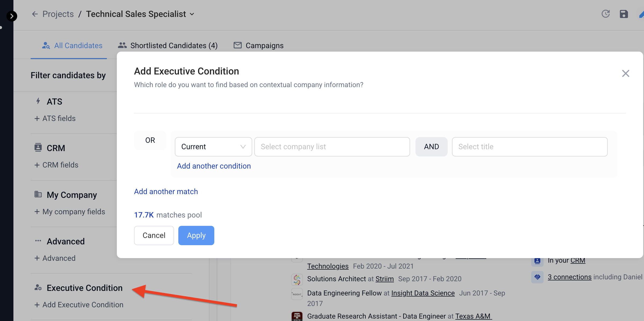Toggle the OR operator button

150,140
